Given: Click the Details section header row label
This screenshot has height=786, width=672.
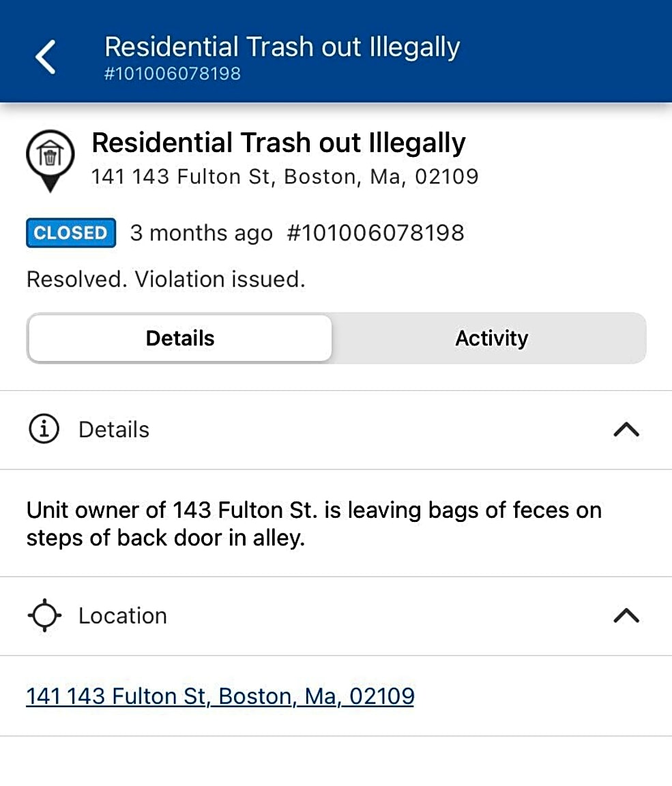Looking at the screenshot, I should pyautogui.click(x=114, y=430).
